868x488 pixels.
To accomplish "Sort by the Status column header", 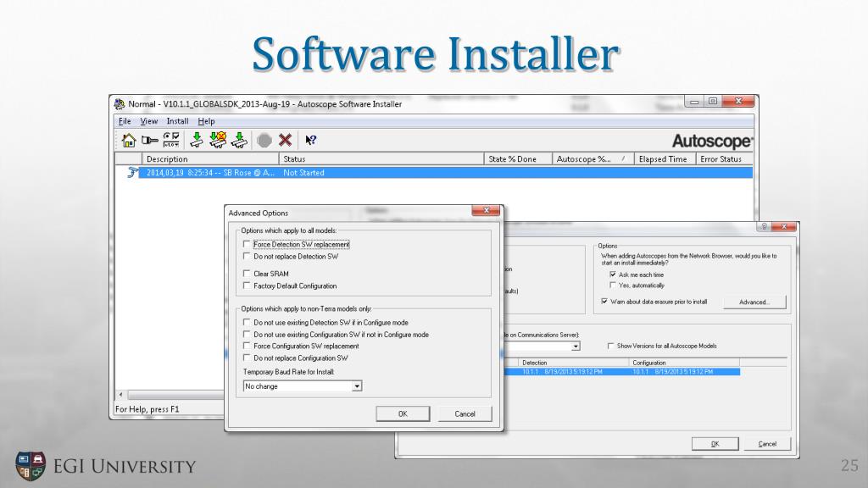I will (x=381, y=158).
